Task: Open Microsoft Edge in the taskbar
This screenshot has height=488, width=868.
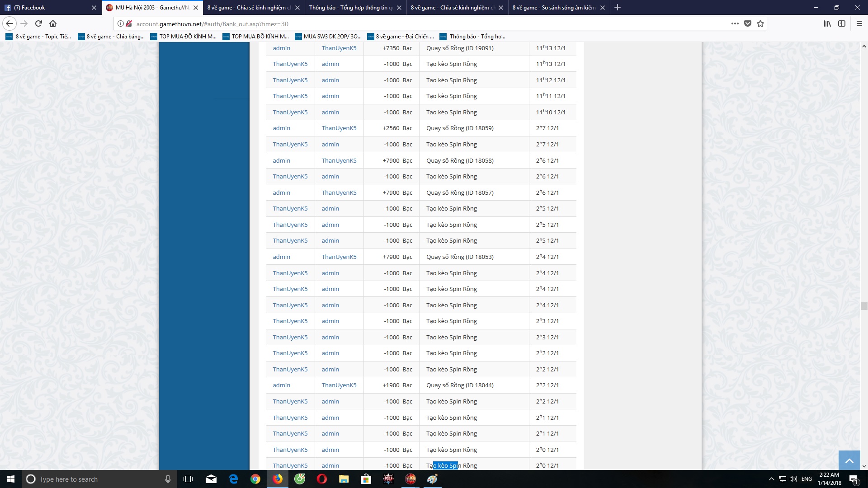Action: (x=233, y=479)
